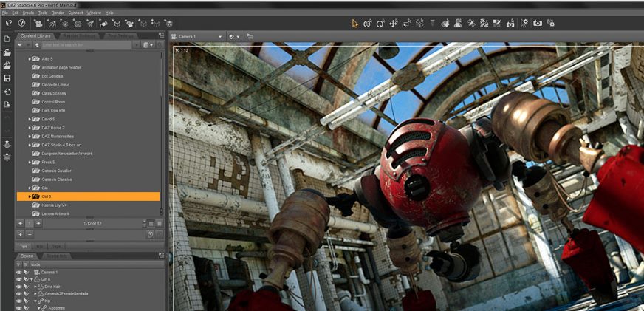This screenshot has height=311, width=644.
Task: Select the Rotate tool in toolbar
Action: 380,24
